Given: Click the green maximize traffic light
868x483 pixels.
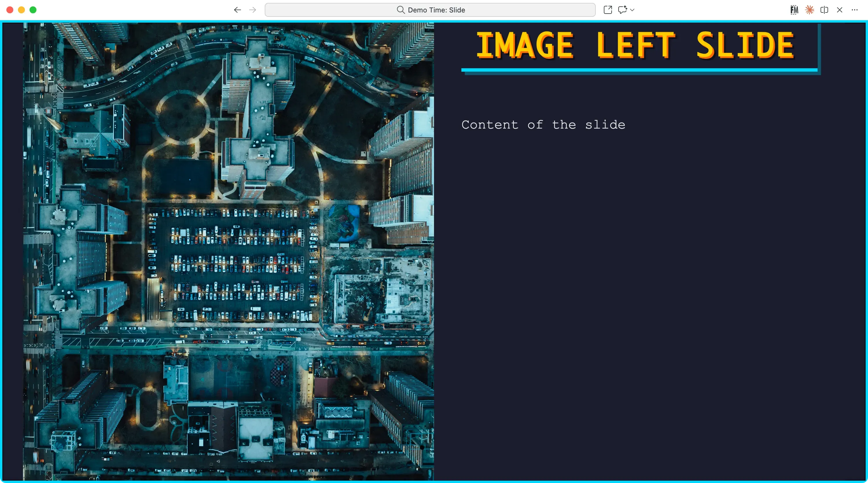Looking at the screenshot, I should (33, 10).
